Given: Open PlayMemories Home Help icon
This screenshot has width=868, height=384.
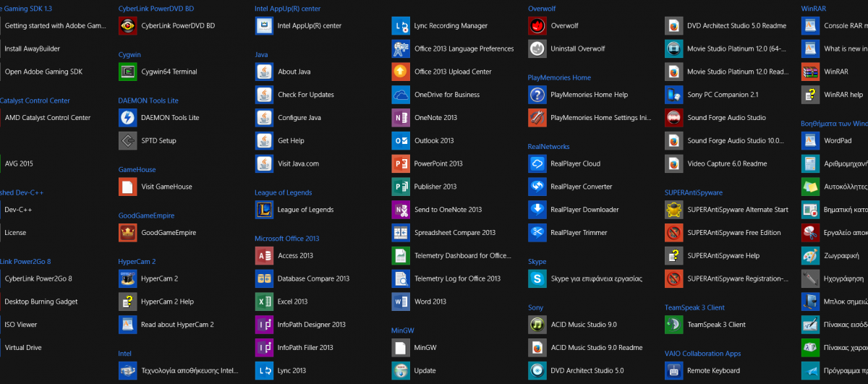Looking at the screenshot, I should [x=537, y=95].
